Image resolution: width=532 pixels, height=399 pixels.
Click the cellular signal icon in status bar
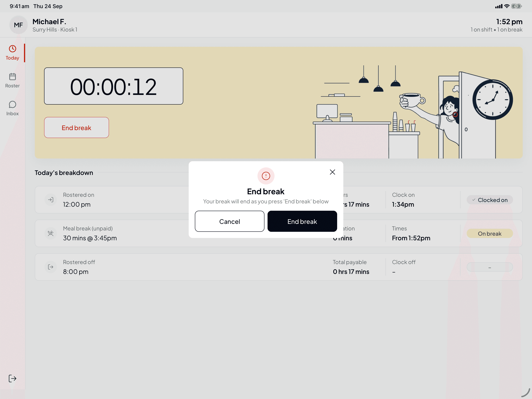(499, 7)
